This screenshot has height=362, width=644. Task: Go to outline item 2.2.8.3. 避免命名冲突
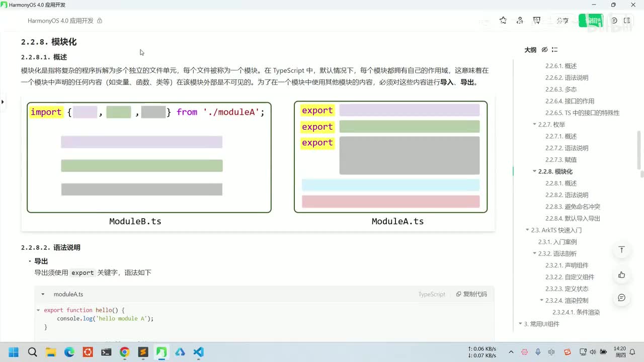573,207
